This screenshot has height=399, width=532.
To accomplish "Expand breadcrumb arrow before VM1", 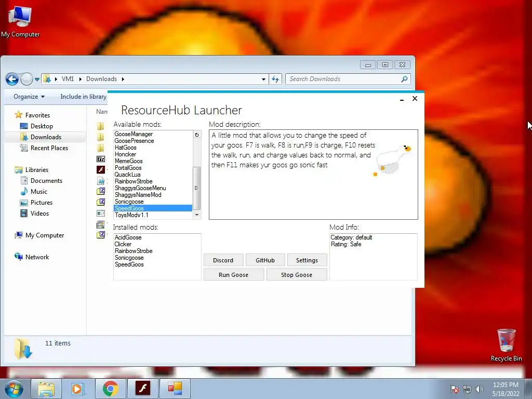I will 56,79.
